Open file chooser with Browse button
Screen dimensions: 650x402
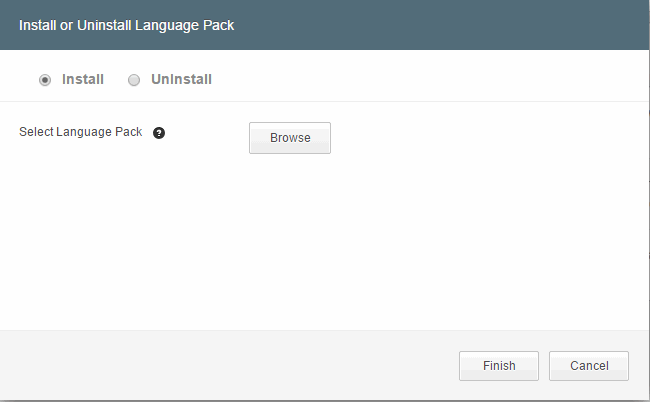pyautogui.click(x=290, y=138)
